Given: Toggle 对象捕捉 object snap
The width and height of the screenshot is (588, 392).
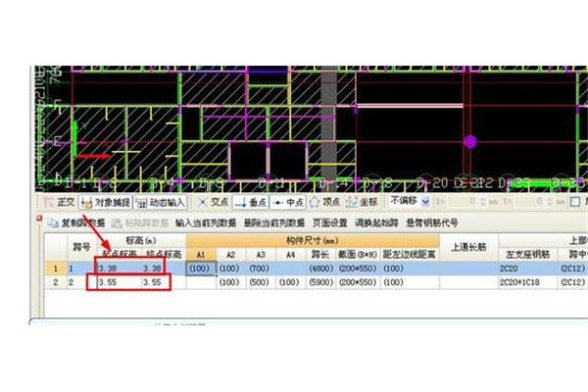Looking at the screenshot, I should tap(106, 203).
